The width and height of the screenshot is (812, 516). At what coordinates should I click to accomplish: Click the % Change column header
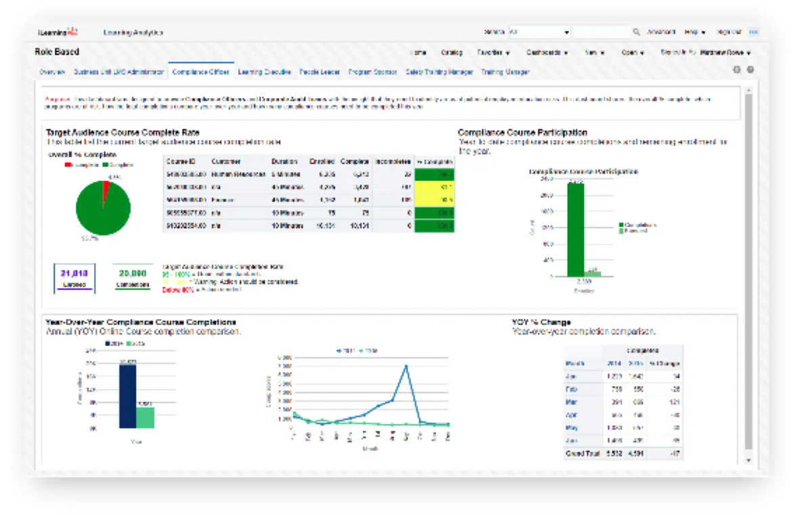[x=666, y=364]
